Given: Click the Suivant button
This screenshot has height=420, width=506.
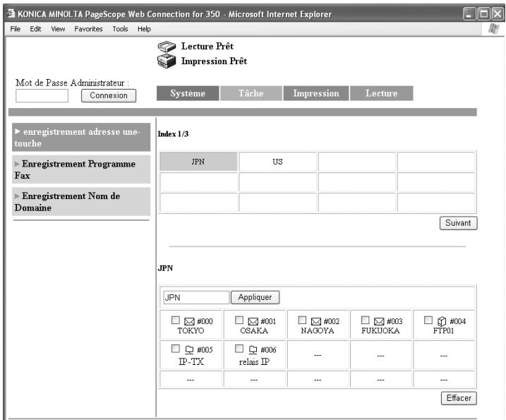Looking at the screenshot, I should [x=458, y=223].
